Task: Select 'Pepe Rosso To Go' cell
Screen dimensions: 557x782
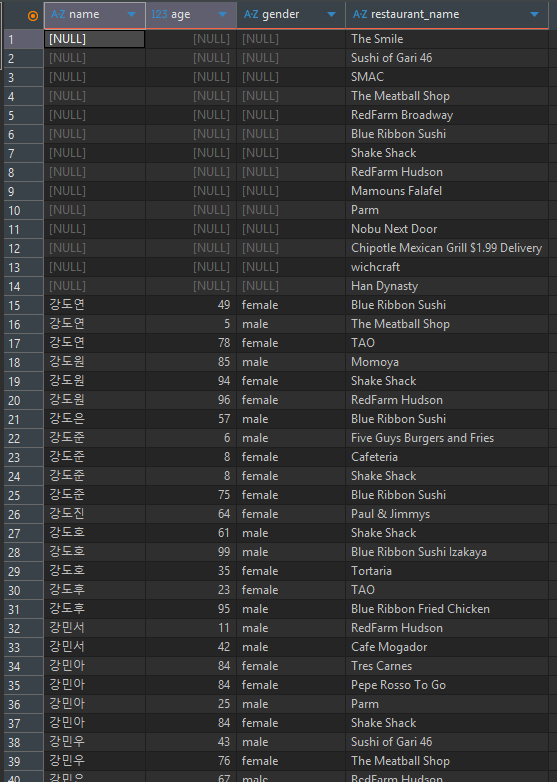Action: 447,685
